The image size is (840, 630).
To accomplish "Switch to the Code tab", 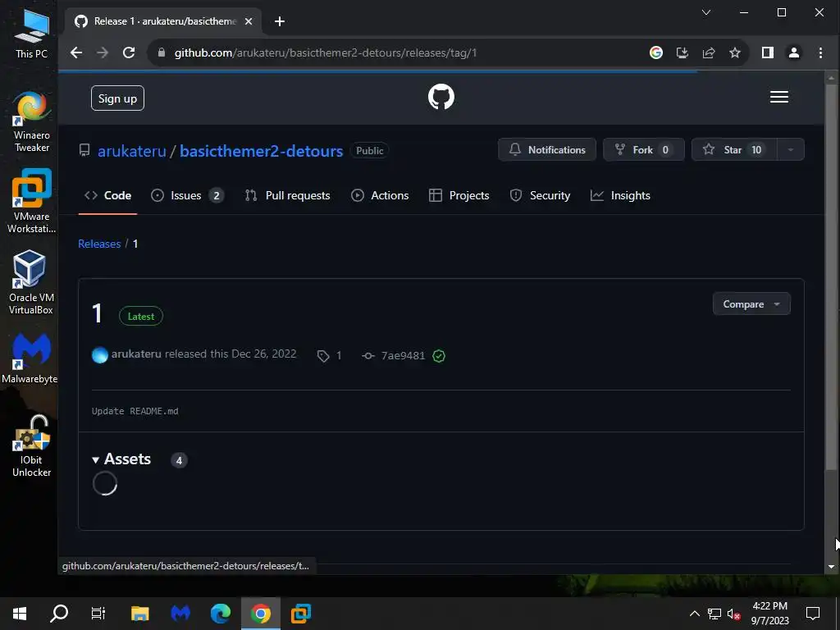I will coord(107,195).
